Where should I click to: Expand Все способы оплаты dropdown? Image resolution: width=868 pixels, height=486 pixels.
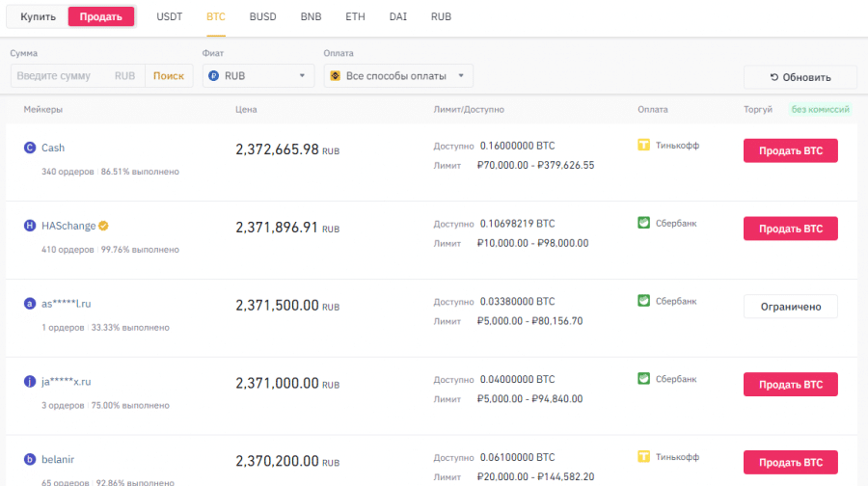pos(398,76)
